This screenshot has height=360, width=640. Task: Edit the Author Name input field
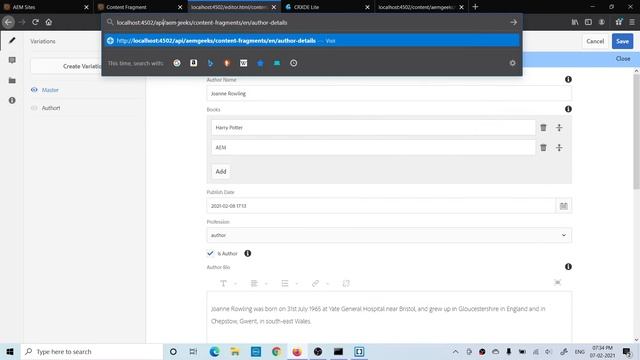coord(389,93)
